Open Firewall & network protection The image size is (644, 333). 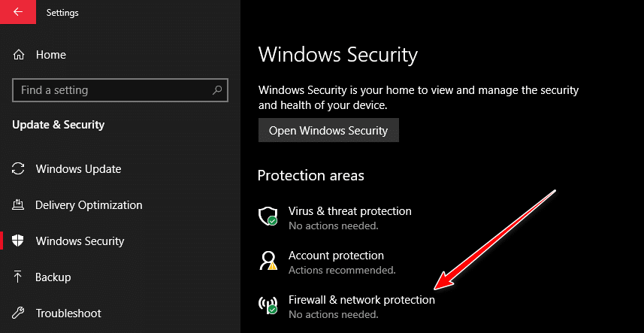[x=361, y=300]
